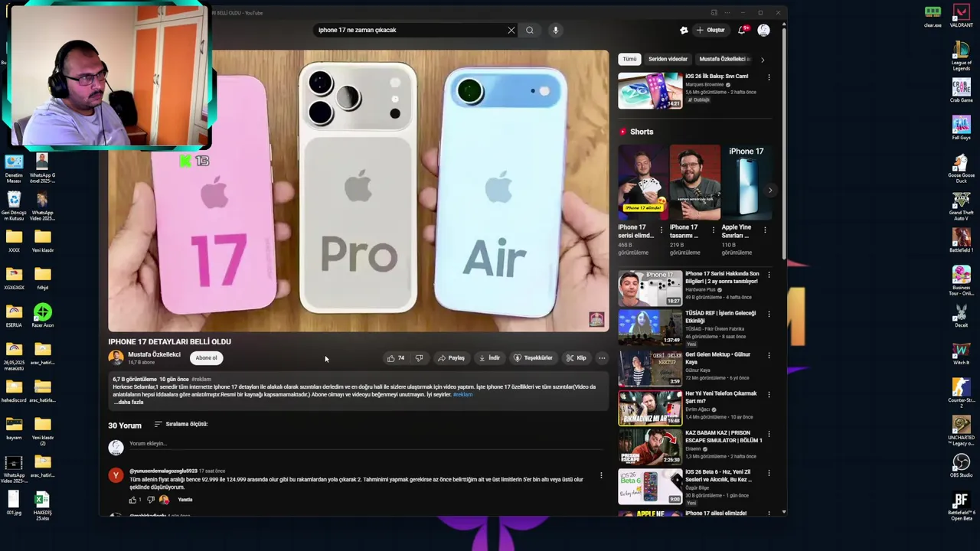This screenshot has width=980, height=551.
Task: Open menu for iPhone 17 tasarımı short
Action: [713, 230]
